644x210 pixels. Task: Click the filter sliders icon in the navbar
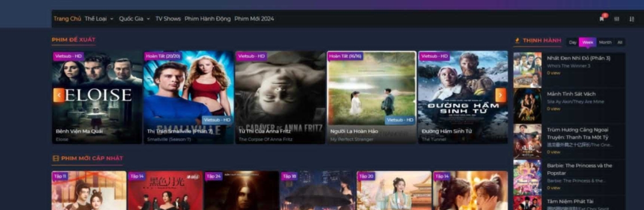[616, 19]
